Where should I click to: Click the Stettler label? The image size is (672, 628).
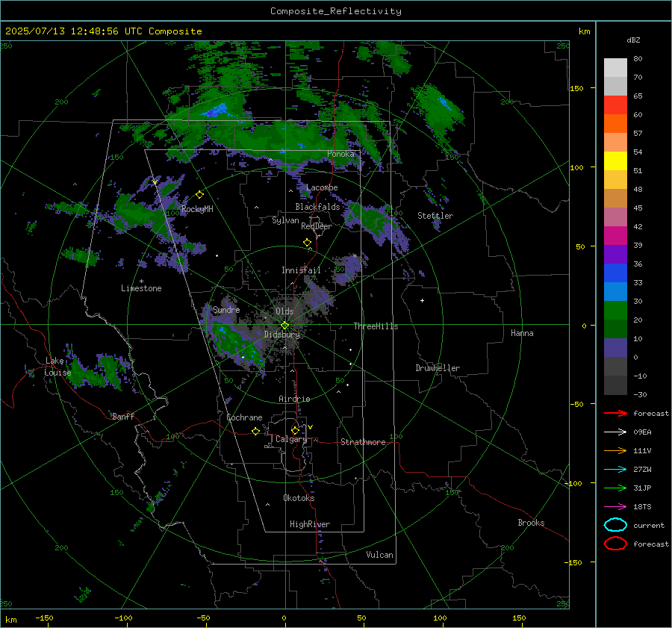pyautogui.click(x=435, y=216)
